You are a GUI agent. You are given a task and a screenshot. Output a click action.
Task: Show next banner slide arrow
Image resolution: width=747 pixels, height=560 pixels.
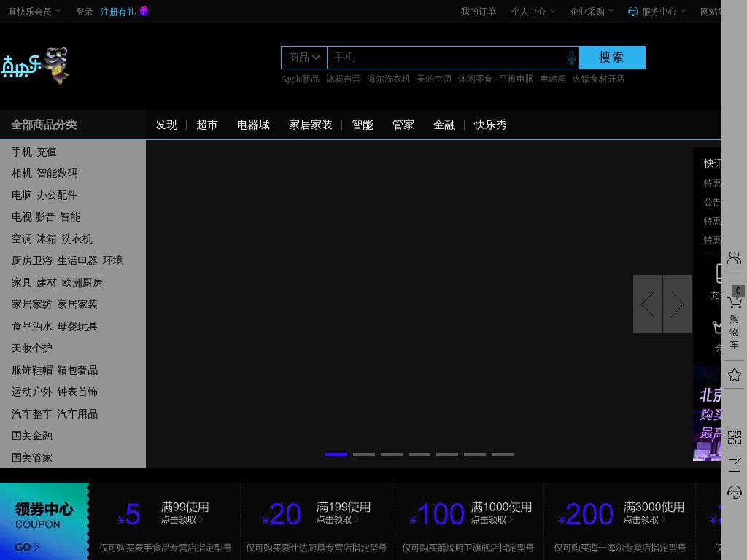coord(678,304)
